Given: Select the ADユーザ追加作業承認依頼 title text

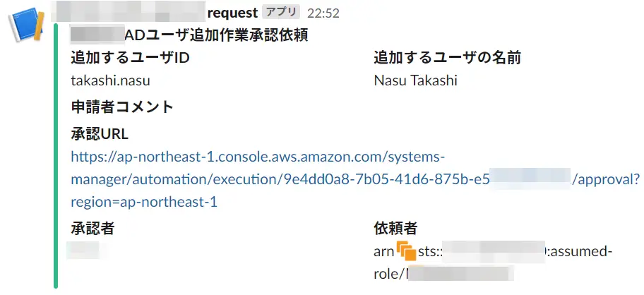Looking at the screenshot, I should (216, 36).
